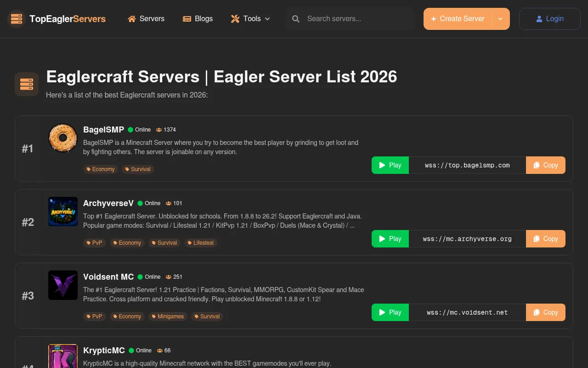
Task: Open the ArchyverseV server title
Action: [108, 203]
